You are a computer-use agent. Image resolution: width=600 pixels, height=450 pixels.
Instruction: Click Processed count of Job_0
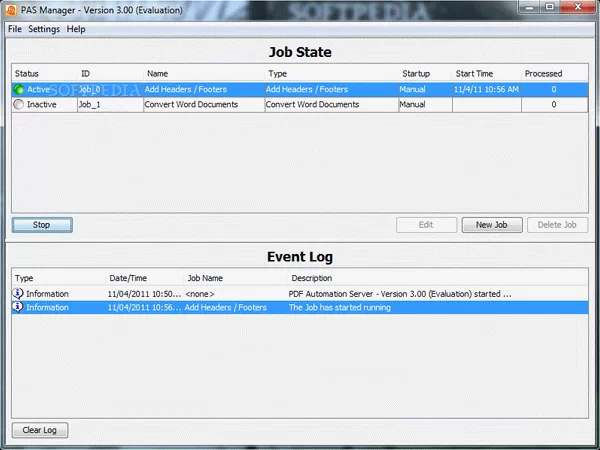click(x=554, y=90)
